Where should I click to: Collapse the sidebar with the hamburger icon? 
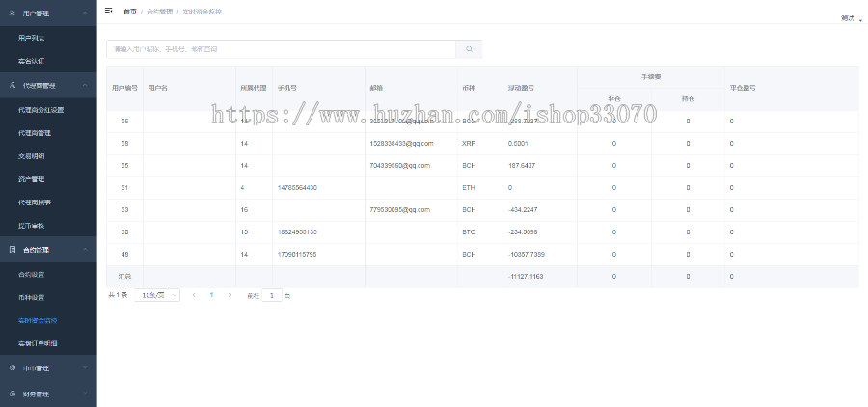pyautogui.click(x=108, y=11)
